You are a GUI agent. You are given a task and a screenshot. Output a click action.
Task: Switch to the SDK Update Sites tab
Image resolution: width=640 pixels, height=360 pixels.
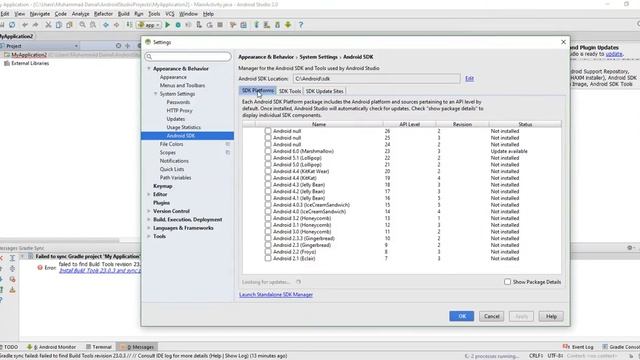coord(324,91)
